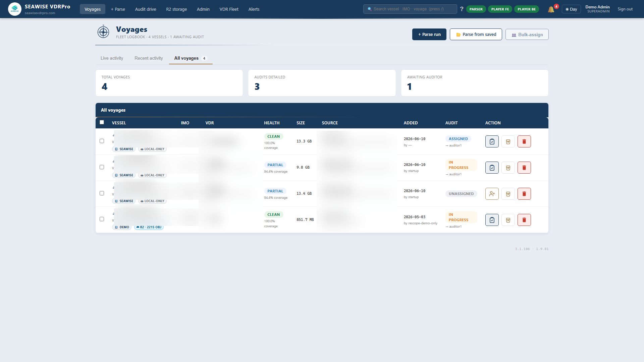Click the PLAYER FE status badge
Viewport: 644px width, 362px height.
click(x=500, y=9)
